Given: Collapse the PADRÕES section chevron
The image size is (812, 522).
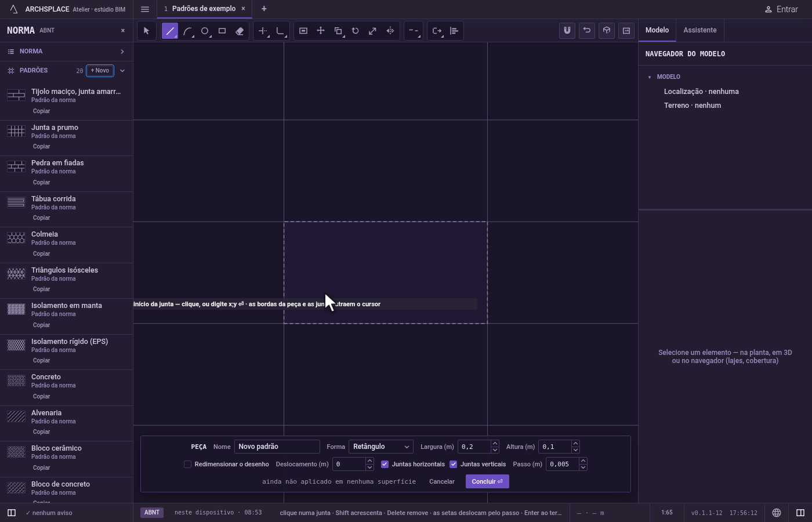Looking at the screenshot, I should pos(122,71).
